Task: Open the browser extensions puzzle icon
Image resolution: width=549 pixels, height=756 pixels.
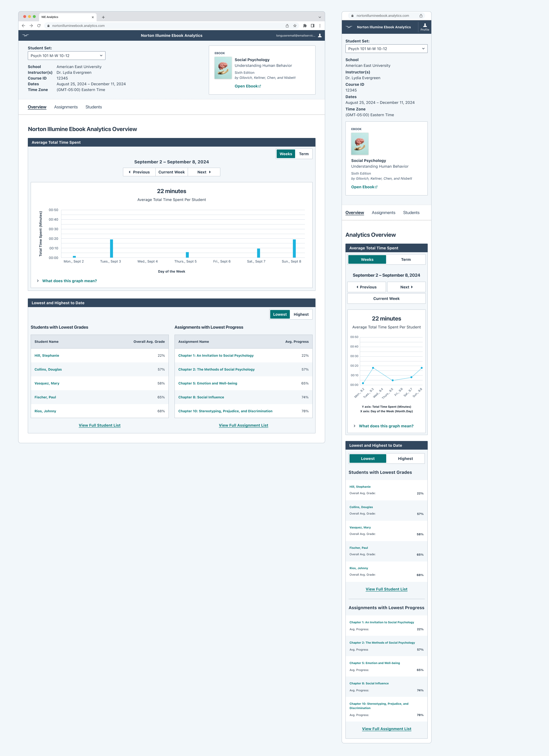Action: click(304, 26)
